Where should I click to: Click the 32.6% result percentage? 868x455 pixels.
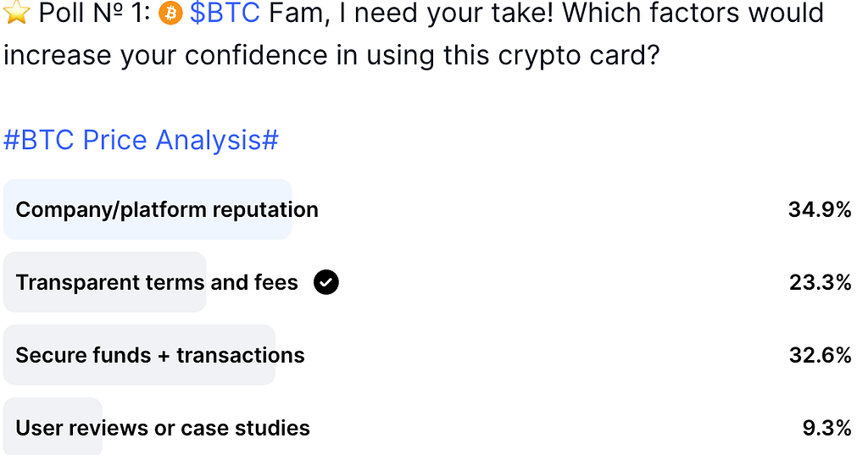820,355
